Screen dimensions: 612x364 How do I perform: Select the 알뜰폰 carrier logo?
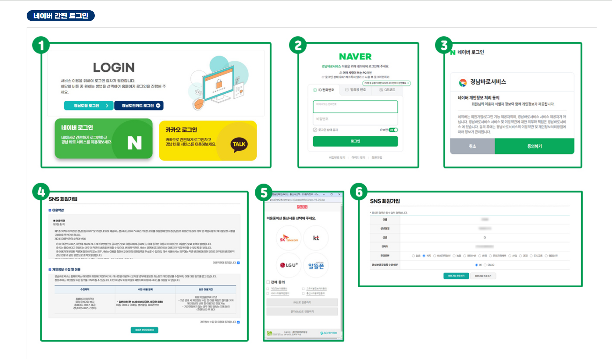pyautogui.click(x=316, y=265)
